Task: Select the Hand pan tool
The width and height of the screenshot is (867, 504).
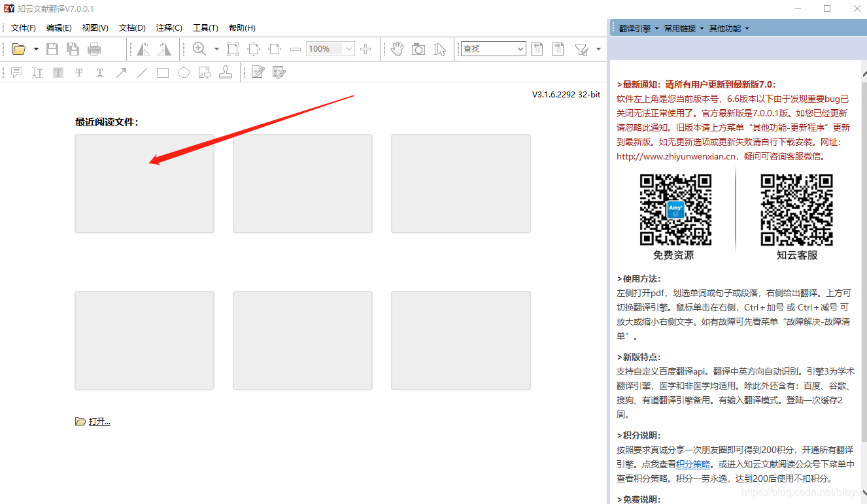Action: (397, 48)
